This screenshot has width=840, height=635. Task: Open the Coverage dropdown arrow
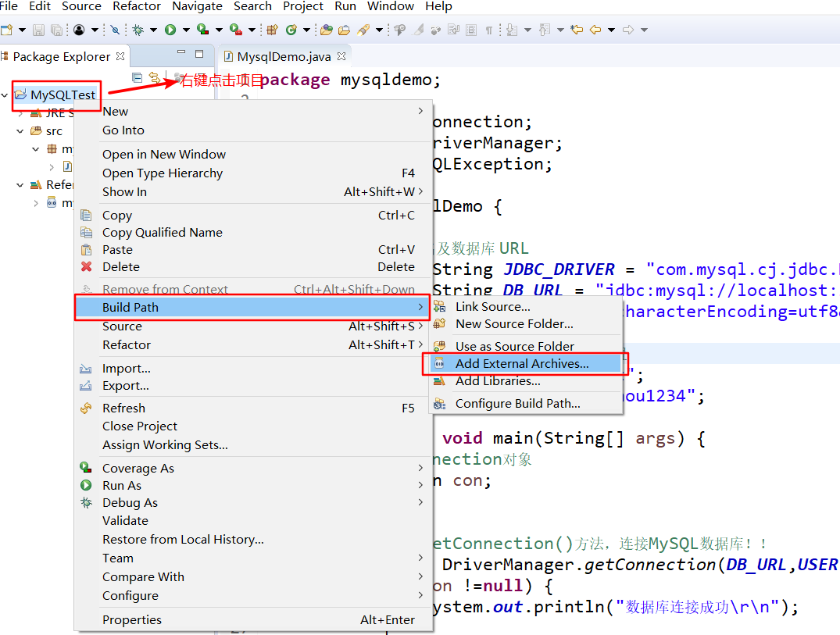tap(219, 30)
